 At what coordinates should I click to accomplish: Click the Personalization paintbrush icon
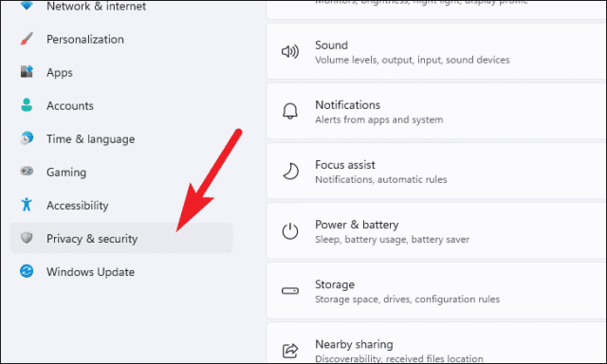click(x=27, y=39)
